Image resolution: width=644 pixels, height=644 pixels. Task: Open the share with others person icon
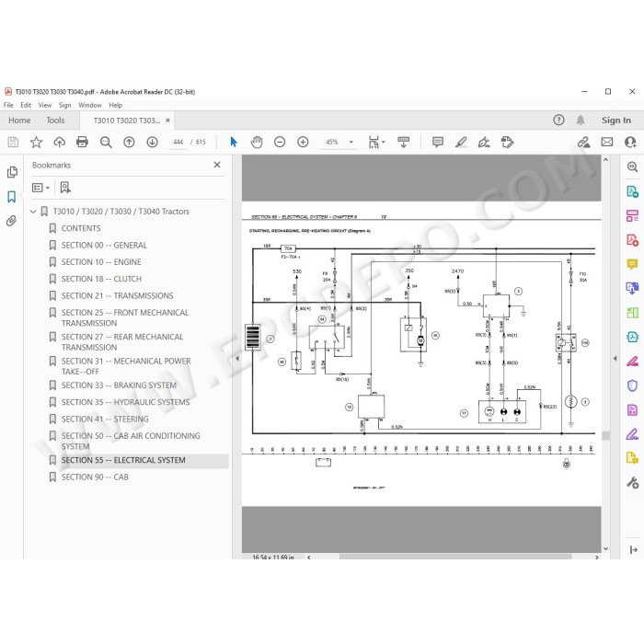(630, 142)
